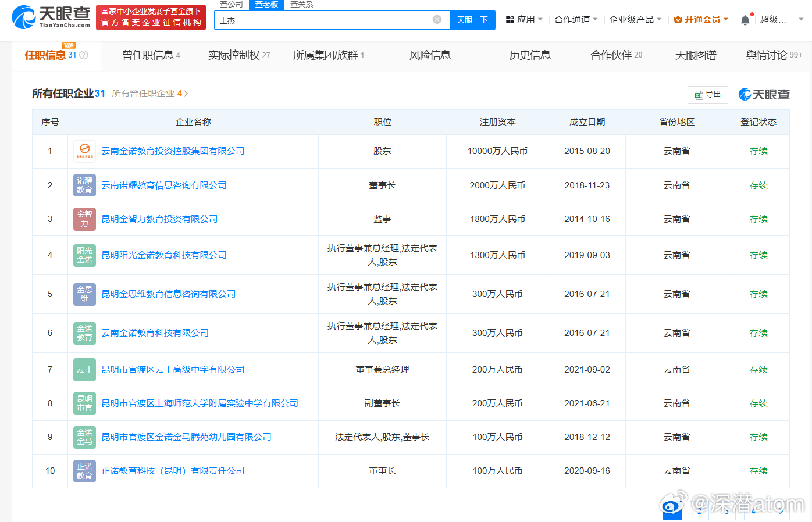
Task: Open the 风险信息 tab
Action: click(x=430, y=55)
